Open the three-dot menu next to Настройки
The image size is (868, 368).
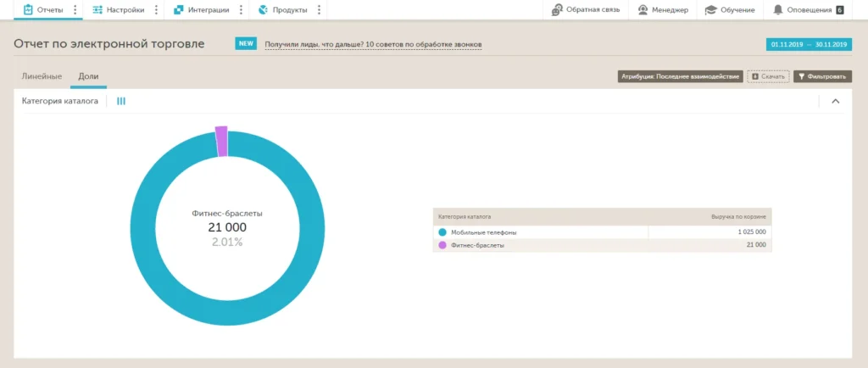tap(156, 10)
